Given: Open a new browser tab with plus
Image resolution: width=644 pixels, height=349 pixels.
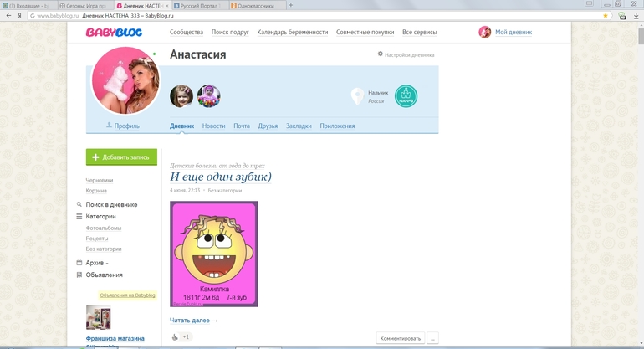Looking at the screenshot, I should 291,5.
